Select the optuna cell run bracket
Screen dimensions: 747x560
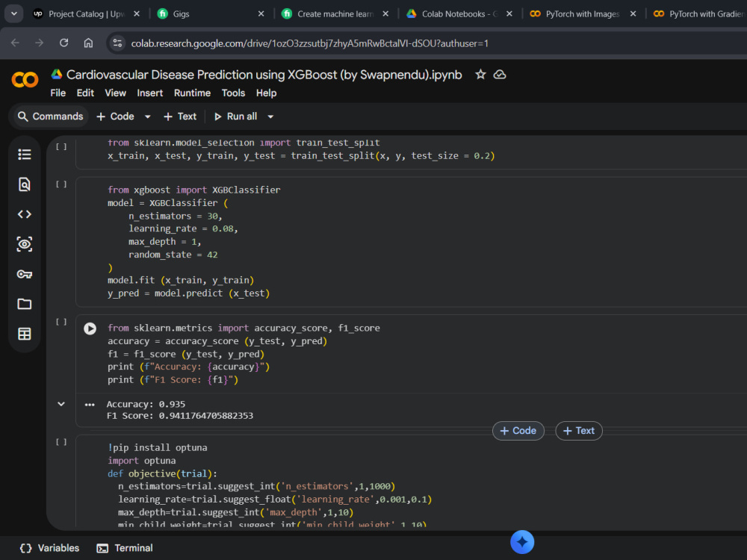61,442
